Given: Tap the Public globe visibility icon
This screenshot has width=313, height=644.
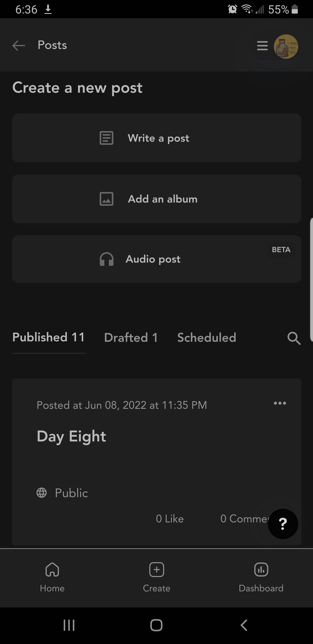Looking at the screenshot, I should 42,493.
